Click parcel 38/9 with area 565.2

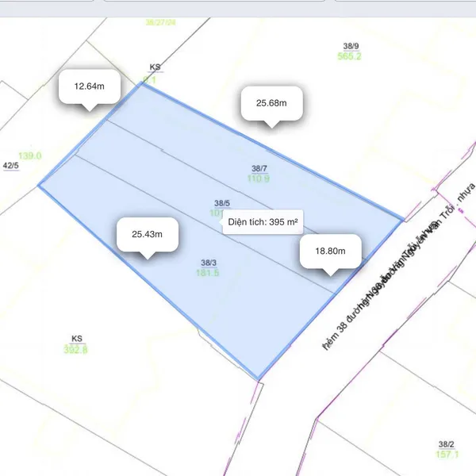[350, 52]
